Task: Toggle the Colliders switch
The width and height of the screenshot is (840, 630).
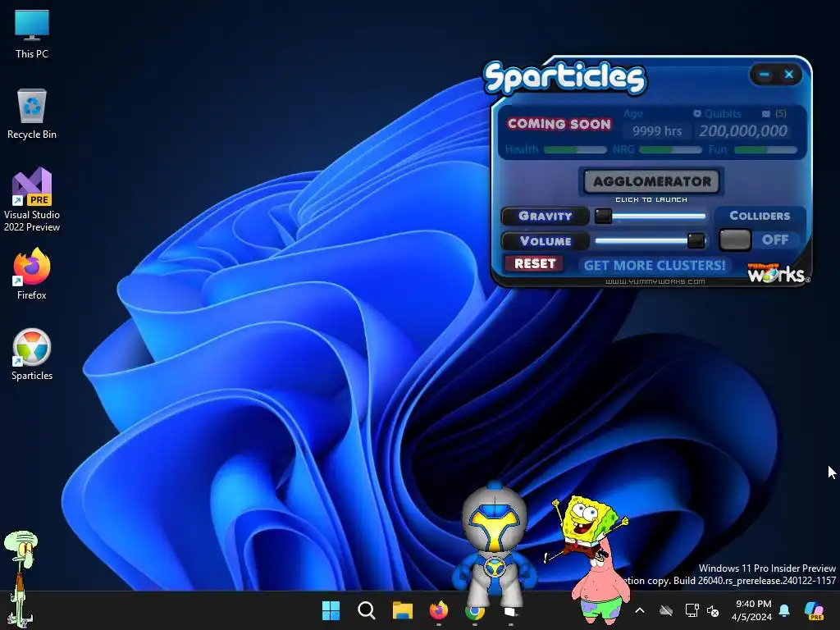Action: (x=735, y=240)
